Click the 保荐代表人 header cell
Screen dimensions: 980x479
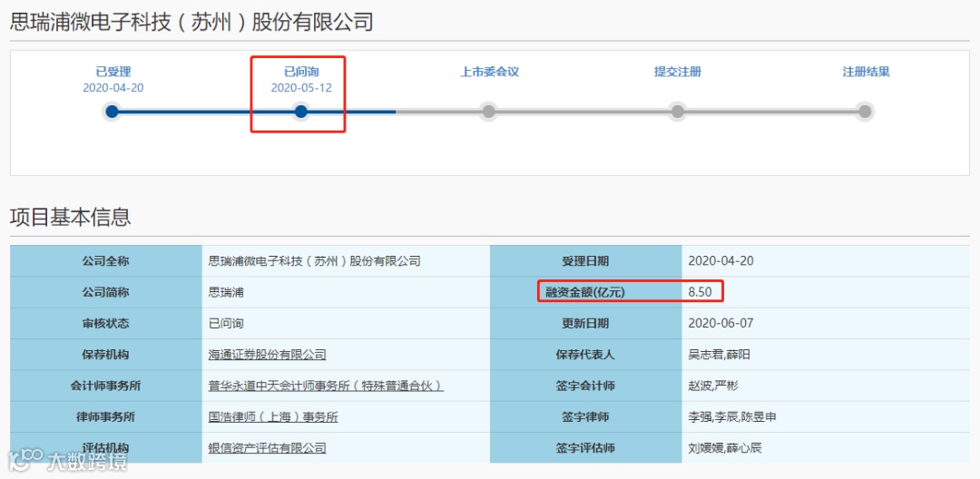click(x=585, y=355)
